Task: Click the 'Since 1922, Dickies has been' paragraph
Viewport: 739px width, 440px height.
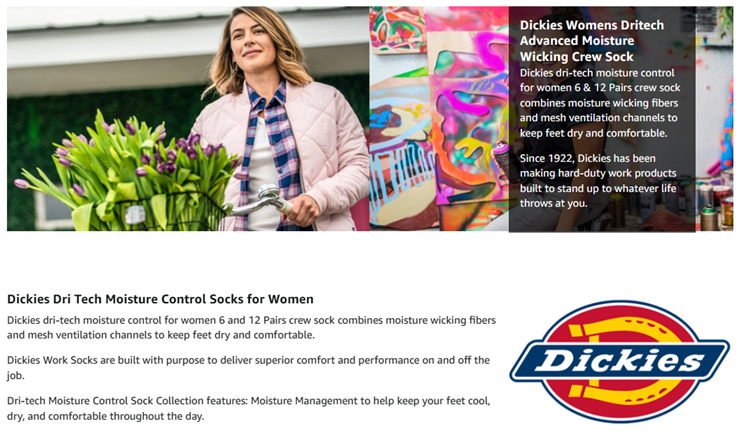Action: coord(598,181)
